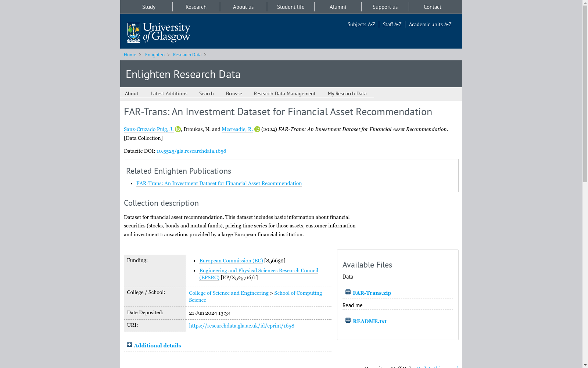588x368 pixels.
Task: Click the scrollbar down arrow
Action: point(585,365)
